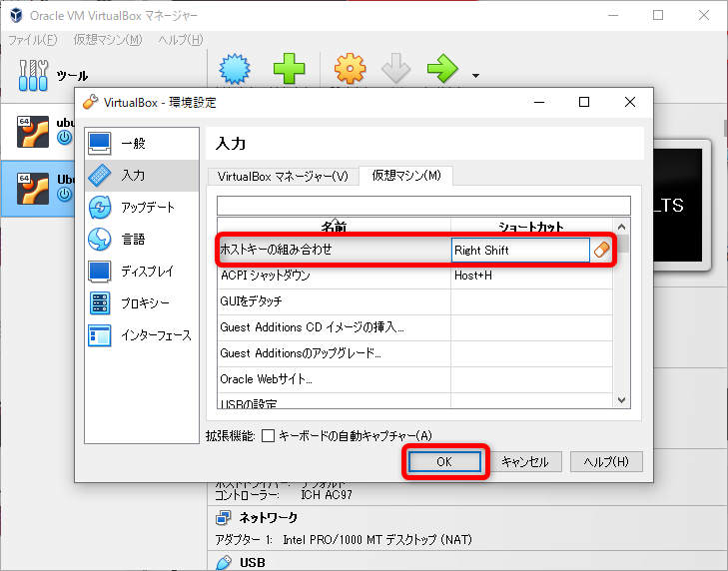The width and height of the screenshot is (728, 571).
Task: Click the wrench icon in preferences title bar
Action: pyautogui.click(x=91, y=102)
